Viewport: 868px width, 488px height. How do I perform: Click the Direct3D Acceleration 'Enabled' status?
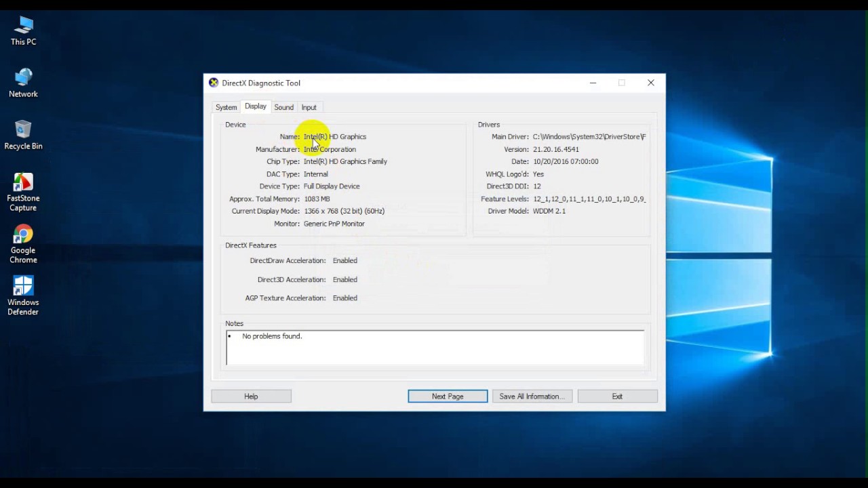(345, 279)
